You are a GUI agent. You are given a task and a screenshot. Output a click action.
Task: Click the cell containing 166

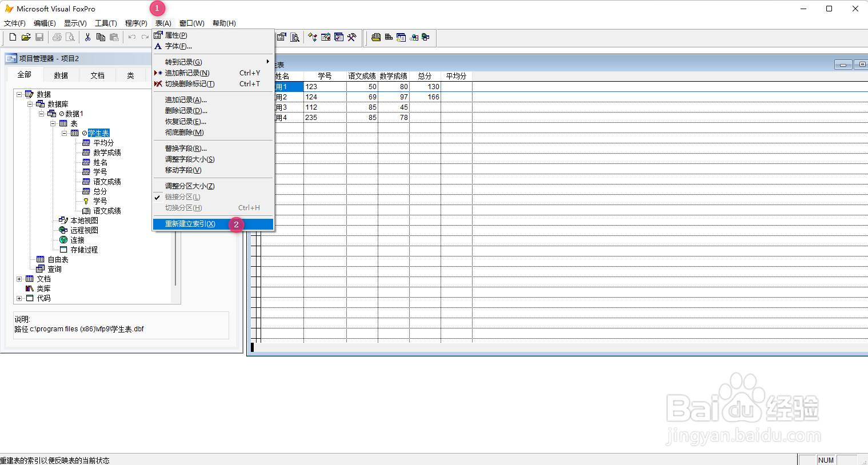tap(425, 97)
